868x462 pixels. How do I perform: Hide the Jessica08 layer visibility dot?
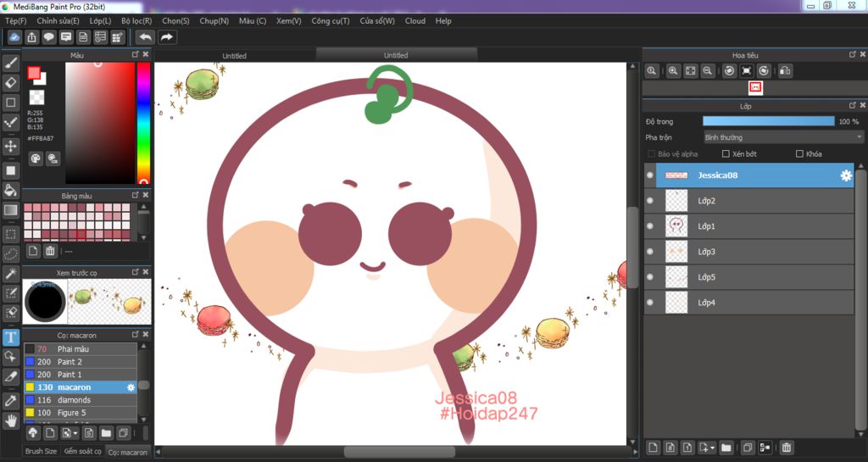(650, 175)
